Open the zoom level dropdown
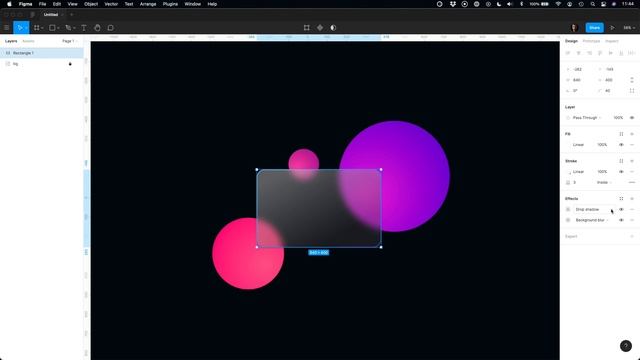This screenshot has height=360, width=640. click(x=629, y=28)
